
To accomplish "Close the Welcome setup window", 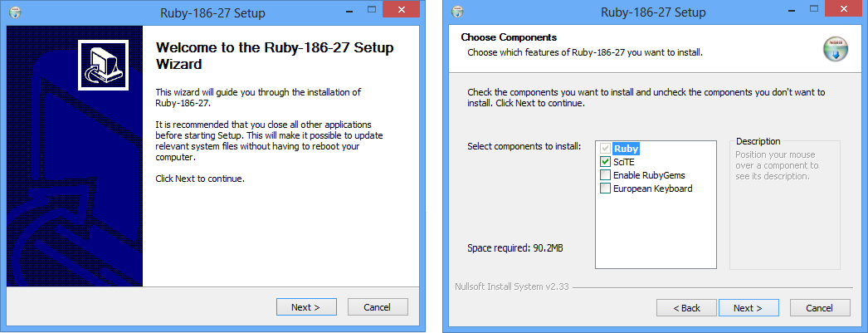I will tap(402, 9).
